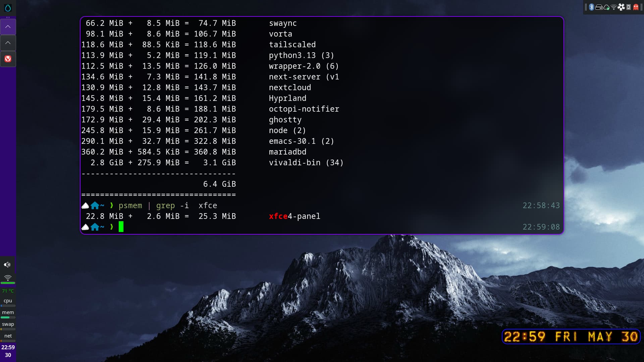The image size is (644, 362).
Task: Click the cpu usage monitor bar
Action: pos(8,306)
